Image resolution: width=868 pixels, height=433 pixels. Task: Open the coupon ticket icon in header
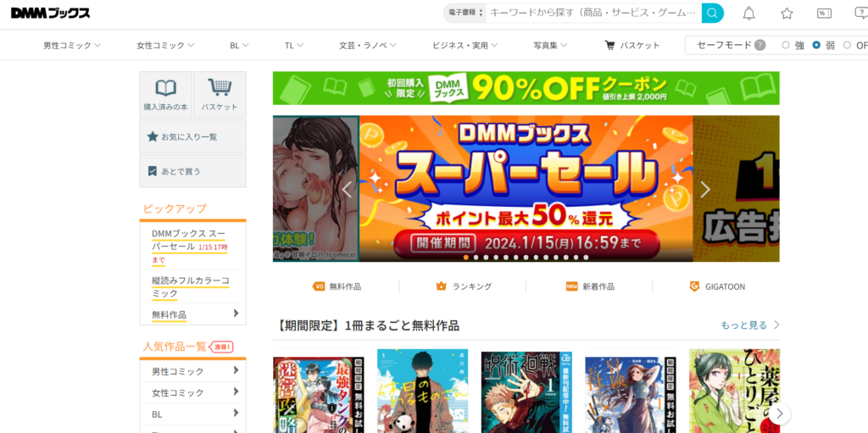(824, 14)
